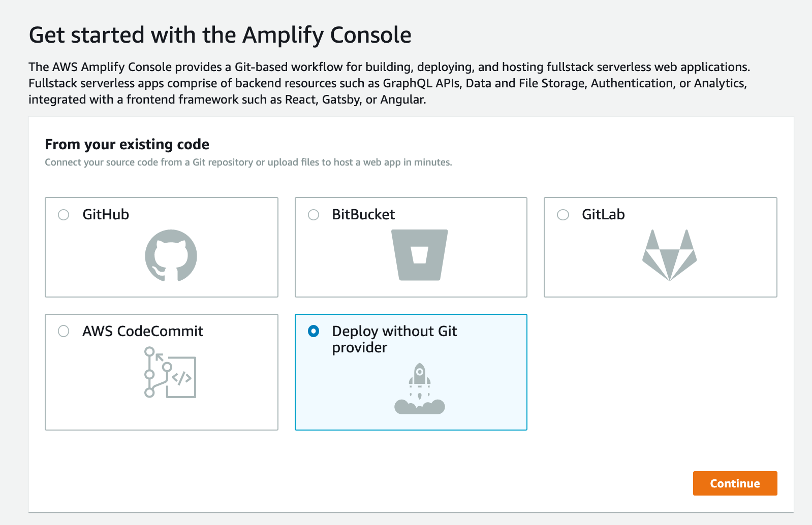This screenshot has height=525, width=812.
Task: Click the GitHub octocat logo
Action: coord(171,255)
